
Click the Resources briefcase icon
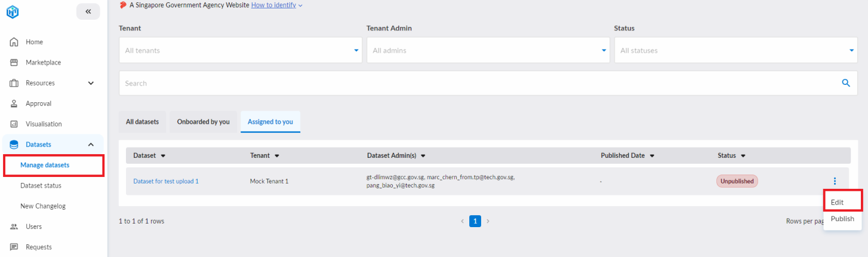coord(14,83)
